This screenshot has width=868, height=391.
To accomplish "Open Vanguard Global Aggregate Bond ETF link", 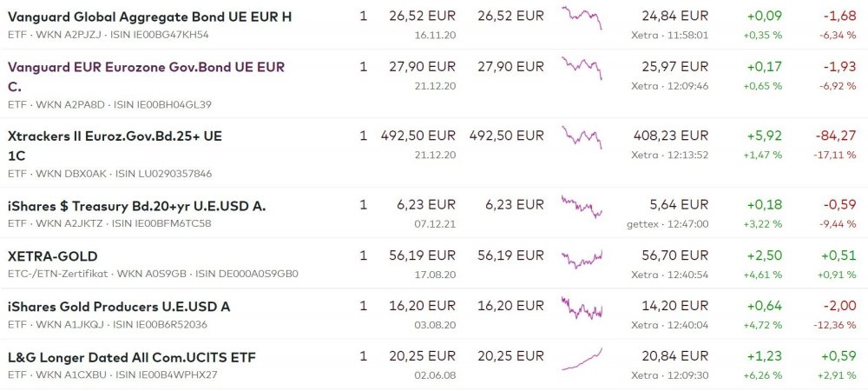I will [149, 17].
